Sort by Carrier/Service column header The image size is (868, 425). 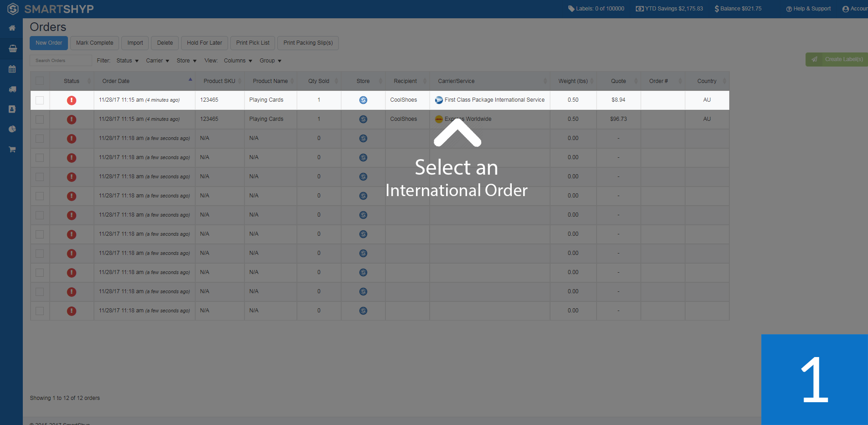[x=489, y=81]
